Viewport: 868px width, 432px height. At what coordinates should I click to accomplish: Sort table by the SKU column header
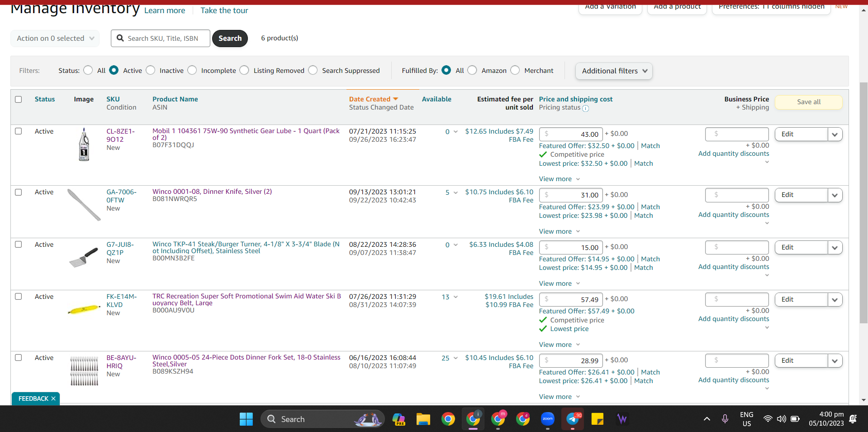[x=113, y=99]
